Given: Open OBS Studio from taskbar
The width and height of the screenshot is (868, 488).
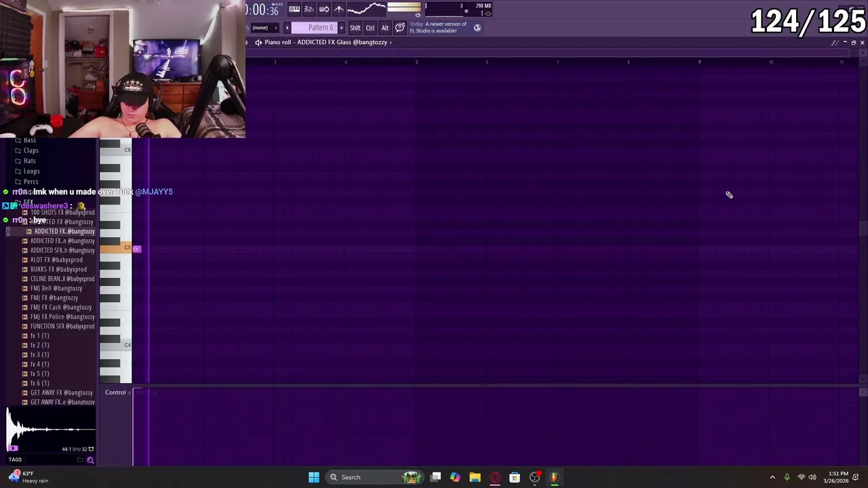Looking at the screenshot, I should pyautogui.click(x=535, y=477).
